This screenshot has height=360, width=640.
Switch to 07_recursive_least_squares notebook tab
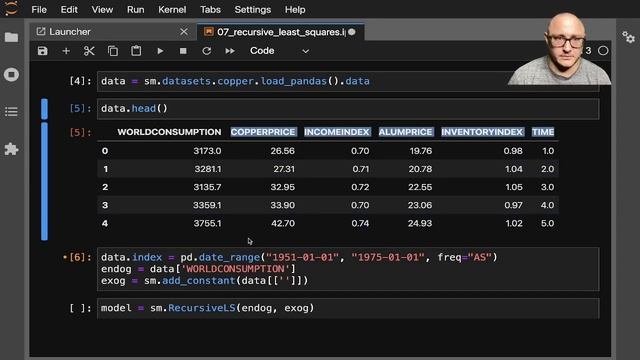click(x=281, y=32)
